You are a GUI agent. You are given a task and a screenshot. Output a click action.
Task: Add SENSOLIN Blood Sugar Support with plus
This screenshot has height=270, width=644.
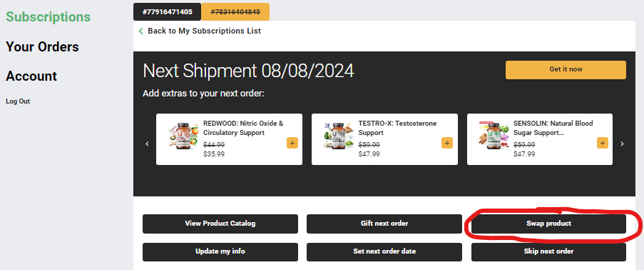tap(602, 144)
